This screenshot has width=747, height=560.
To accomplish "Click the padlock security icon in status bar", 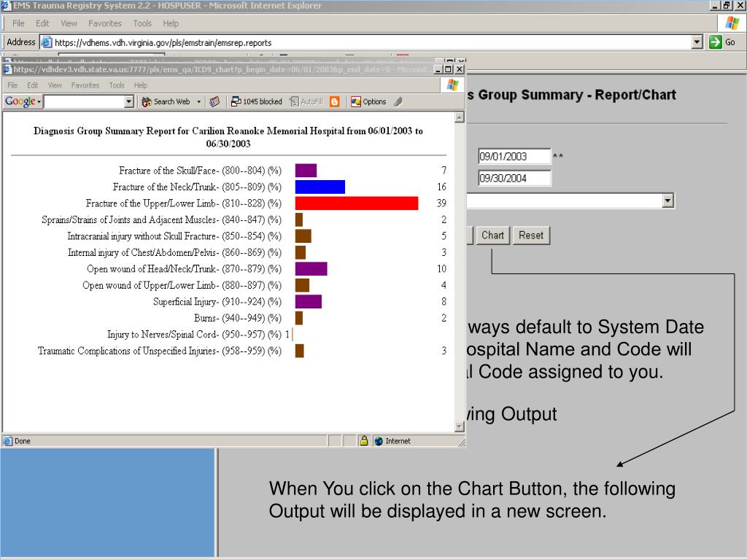I will pyautogui.click(x=363, y=440).
